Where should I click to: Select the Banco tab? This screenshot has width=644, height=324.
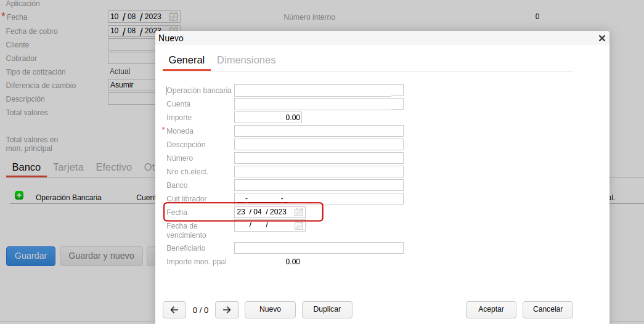pyautogui.click(x=26, y=167)
